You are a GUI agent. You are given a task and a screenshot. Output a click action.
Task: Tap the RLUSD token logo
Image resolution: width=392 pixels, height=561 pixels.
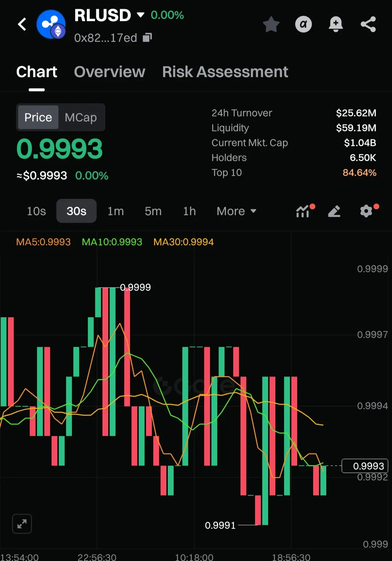pyautogui.click(x=51, y=24)
